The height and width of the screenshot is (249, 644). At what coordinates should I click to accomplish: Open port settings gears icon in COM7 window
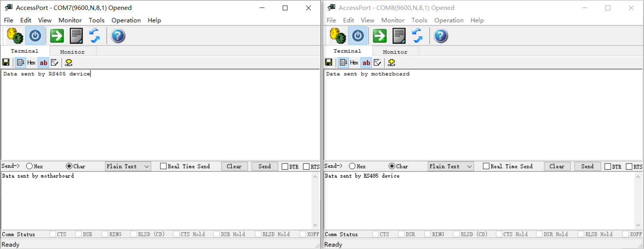(x=15, y=36)
